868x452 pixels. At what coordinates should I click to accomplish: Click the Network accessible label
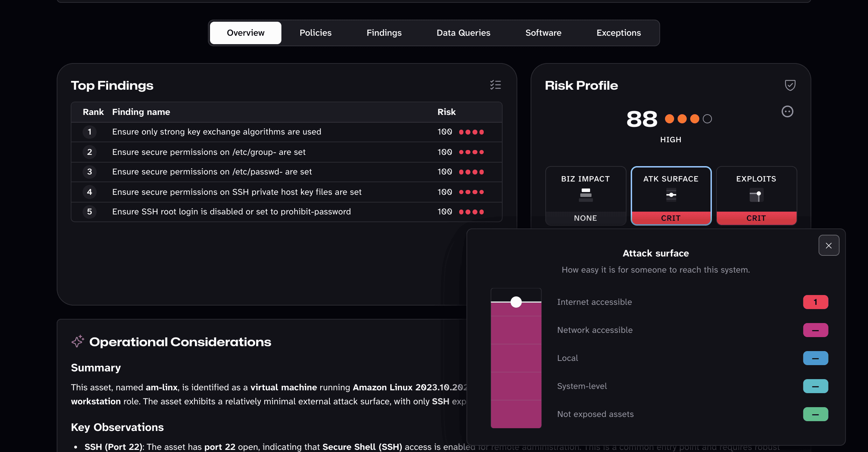click(595, 330)
